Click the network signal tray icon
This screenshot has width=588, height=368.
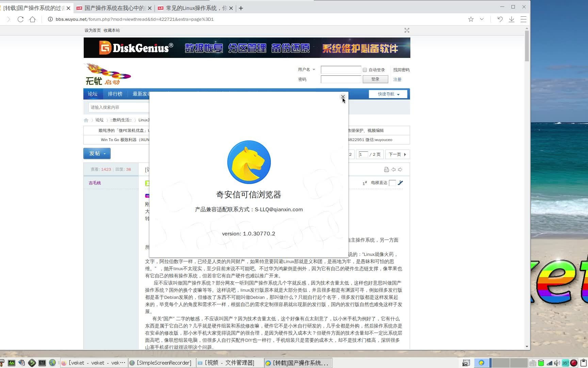549,363
